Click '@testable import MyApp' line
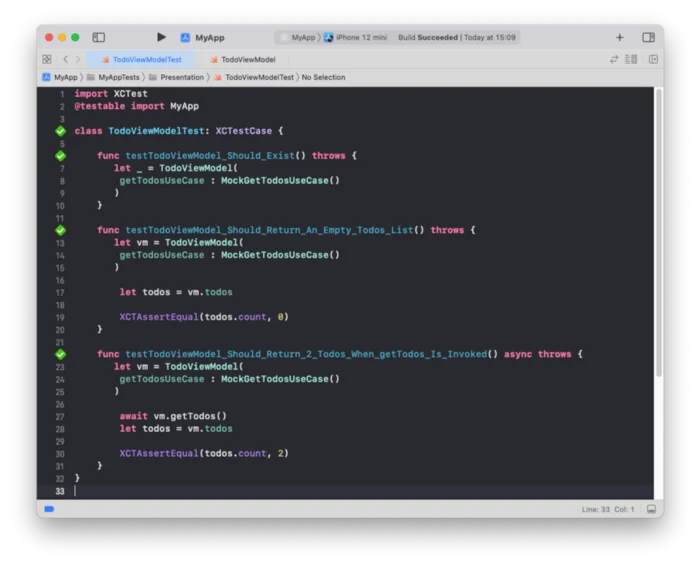Image resolution: width=700 pixels, height=566 pixels. 137,106
